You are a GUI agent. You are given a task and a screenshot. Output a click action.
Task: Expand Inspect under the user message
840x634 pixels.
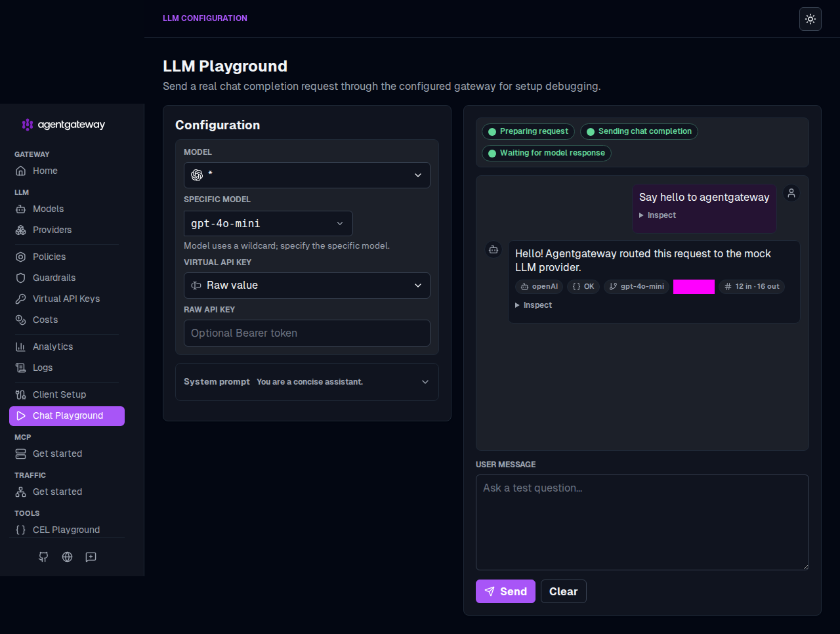point(658,215)
